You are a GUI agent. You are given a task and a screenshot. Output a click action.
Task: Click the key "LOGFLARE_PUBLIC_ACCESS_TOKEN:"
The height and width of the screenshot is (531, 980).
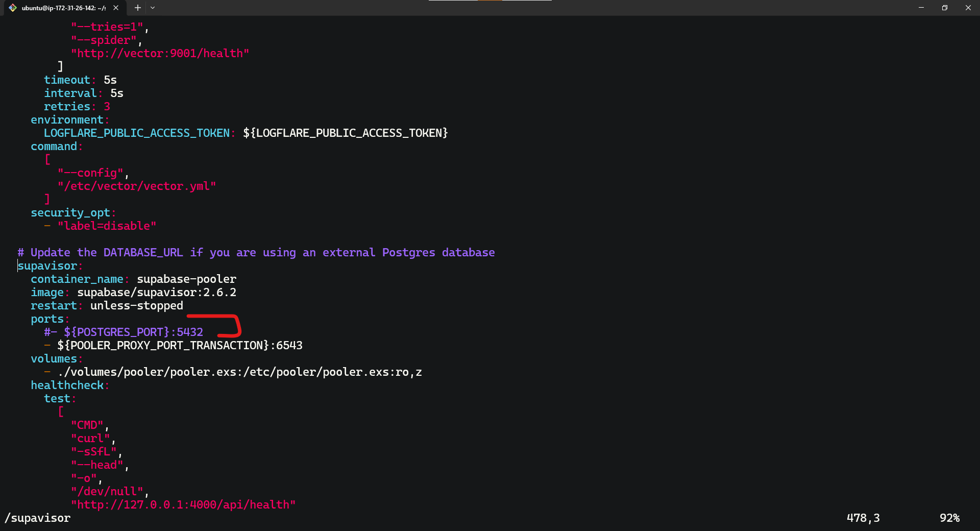click(x=140, y=133)
